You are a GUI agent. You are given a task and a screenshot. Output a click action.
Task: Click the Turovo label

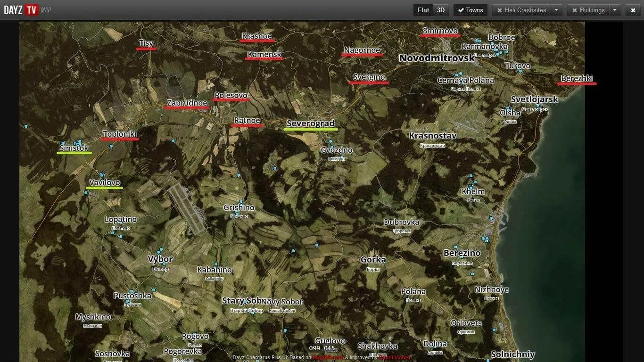(x=518, y=66)
